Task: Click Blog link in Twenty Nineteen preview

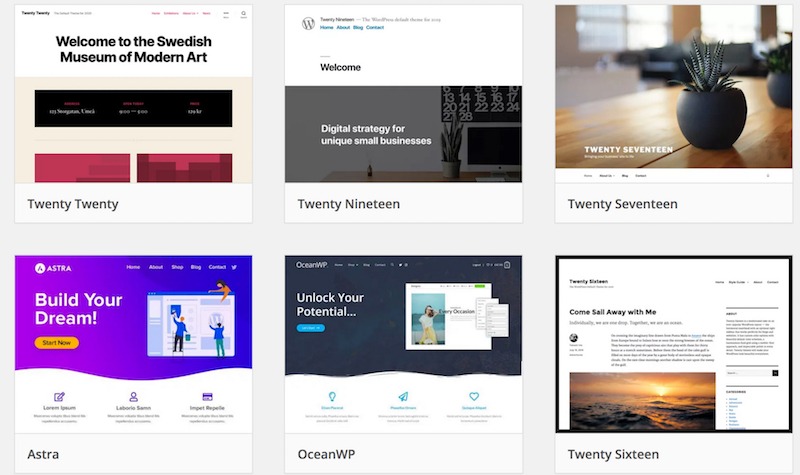Action: (x=358, y=28)
